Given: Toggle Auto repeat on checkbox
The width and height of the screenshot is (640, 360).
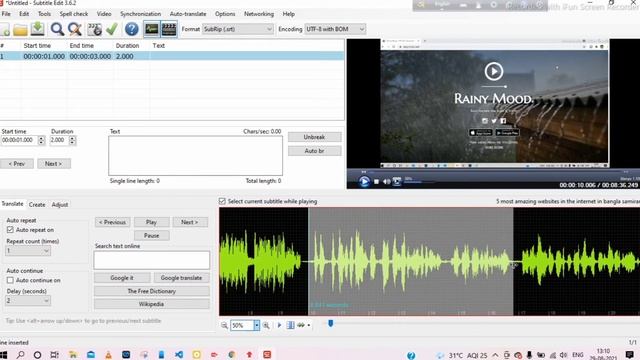Looking at the screenshot, I should tap(10, 230).
